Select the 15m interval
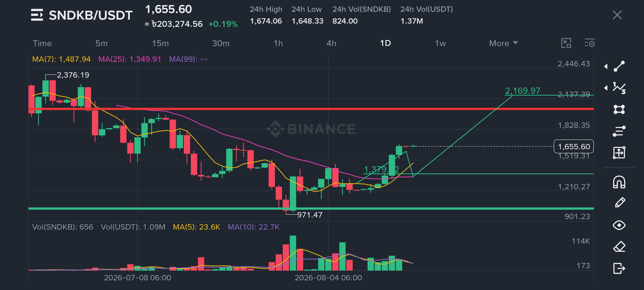 [160, 43]
